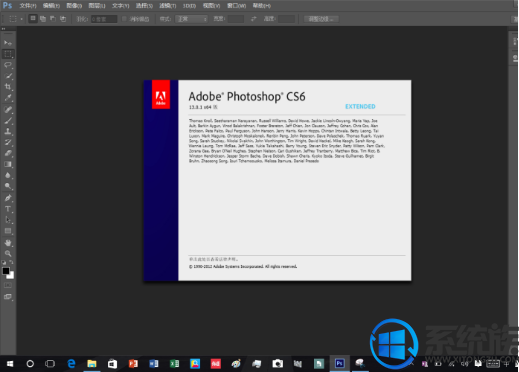Open Cortana search circle on taskbar
The width and height of the screenshot is (519, 372).
coord(30,364)
